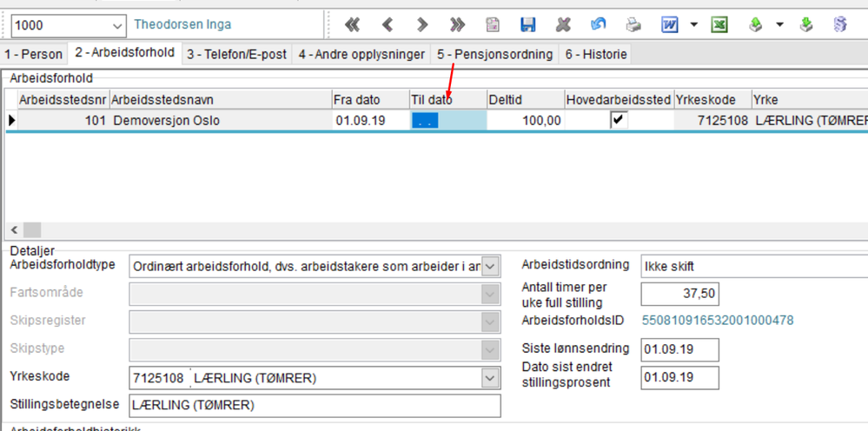868x431 pixels.
Task: Switch to 1 - Person tab
Action: (33, 54)
